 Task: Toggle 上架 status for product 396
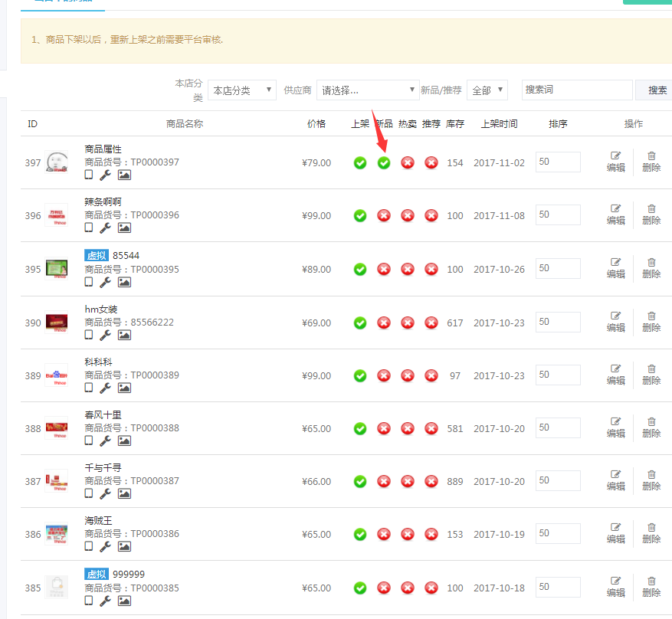coord(360,216)
